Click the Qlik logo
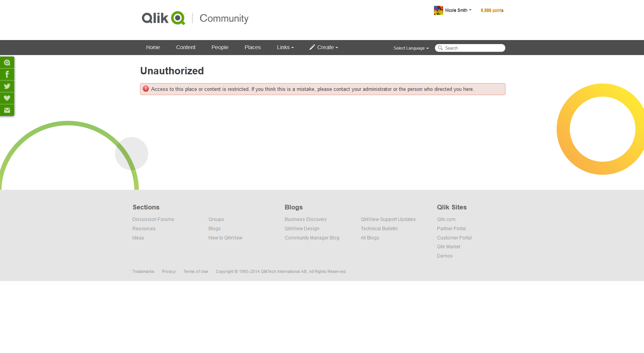The height and width of the screenshot is (353, 644). pos(164,18)
